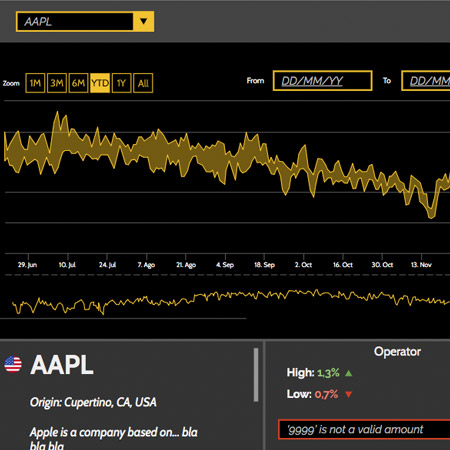450x450 pixels.
Task: Click the '10. Jul' axis label
Action: coord(67,265)
